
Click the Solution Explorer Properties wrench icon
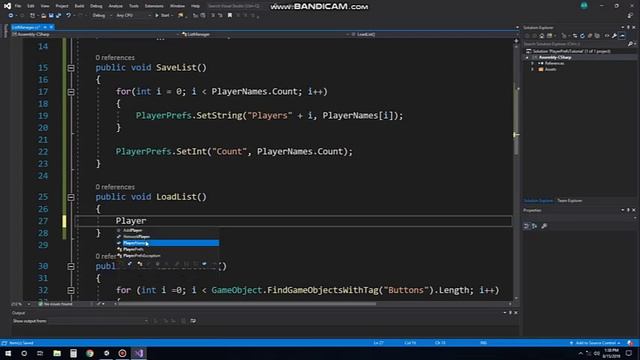coord(614,36)
